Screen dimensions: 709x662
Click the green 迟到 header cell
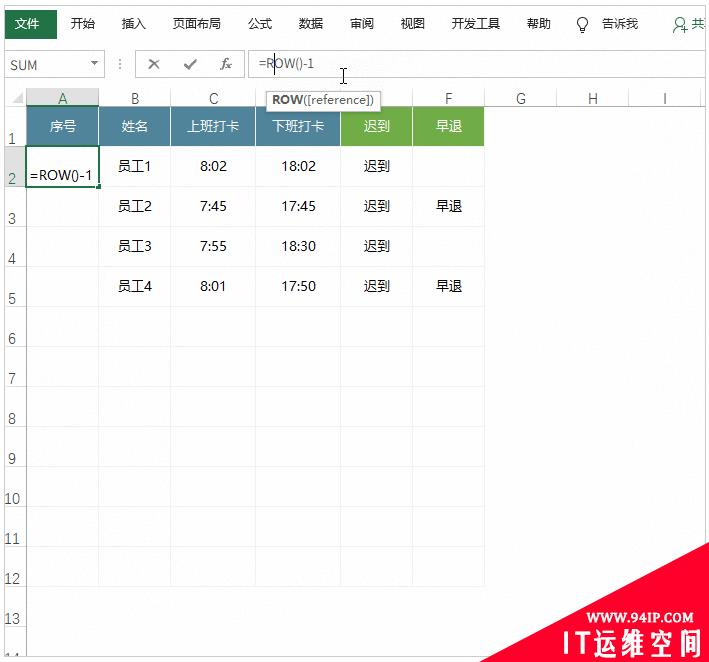coord(377,126)
